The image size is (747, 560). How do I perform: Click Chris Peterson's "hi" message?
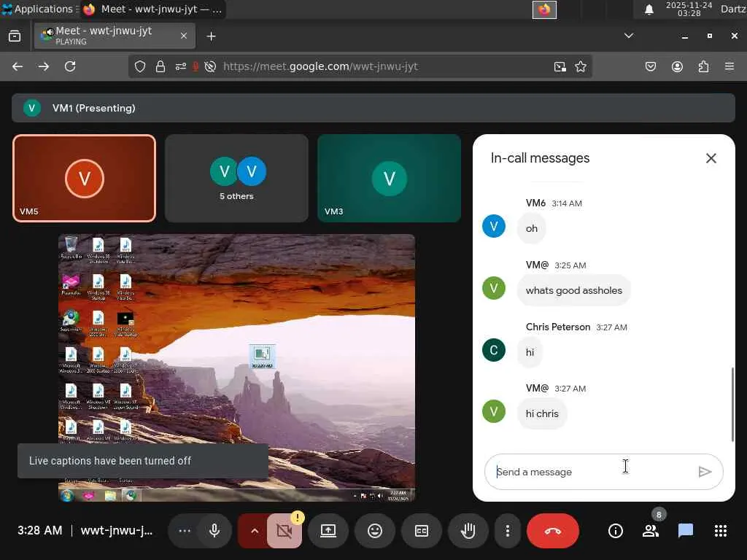[530, 352]
